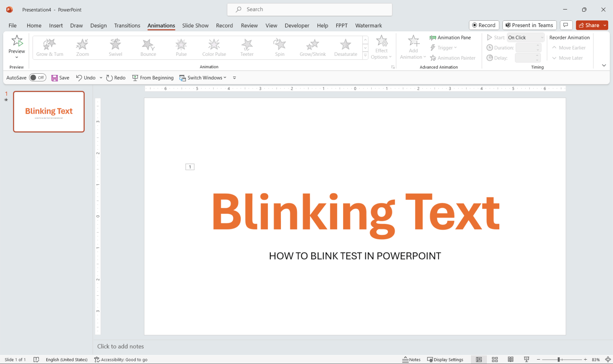Screen dimensions: 613x364
Task: Switch to Slide Sorter view
Action: 495,359
